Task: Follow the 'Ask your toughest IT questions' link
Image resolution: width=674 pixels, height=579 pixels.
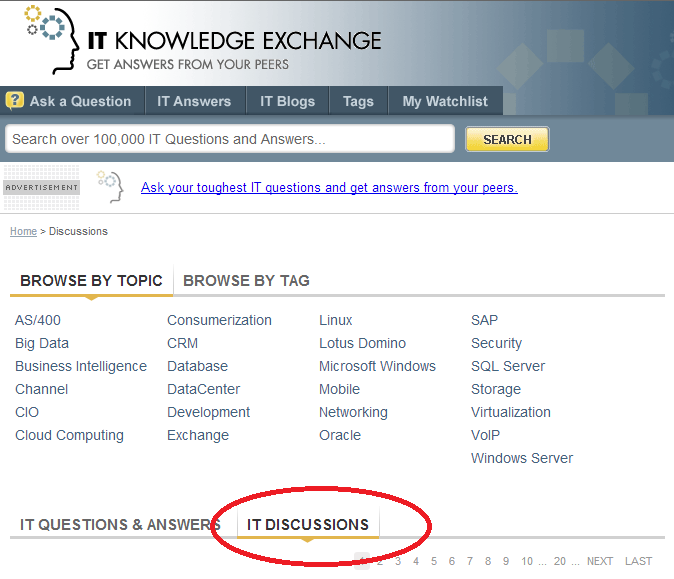Action: [329, 188]
